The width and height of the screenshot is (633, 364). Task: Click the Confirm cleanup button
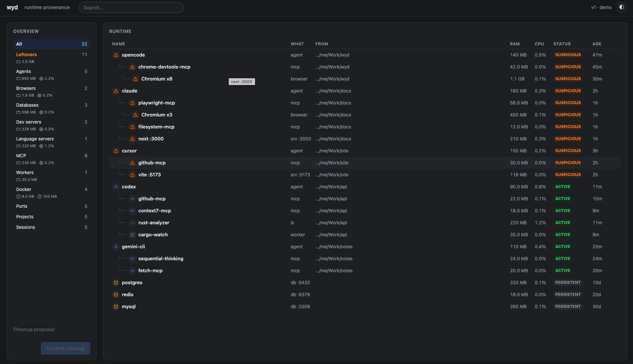[66, 348]
